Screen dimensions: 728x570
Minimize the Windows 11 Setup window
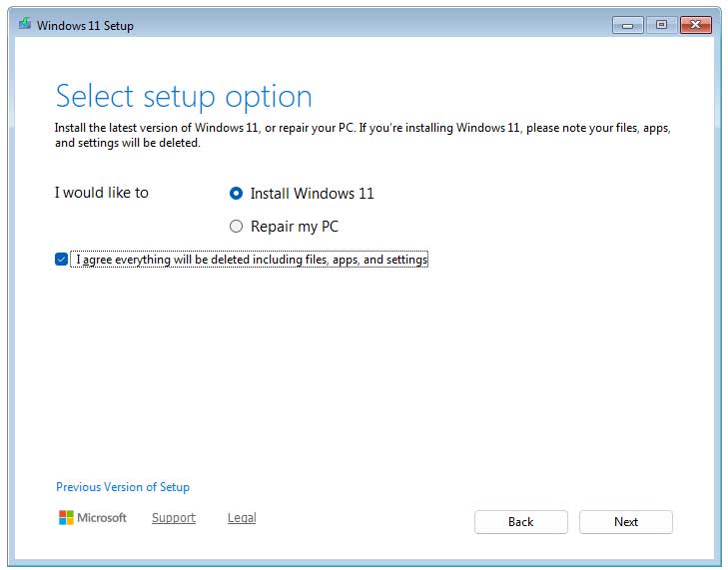click(628, 25)
